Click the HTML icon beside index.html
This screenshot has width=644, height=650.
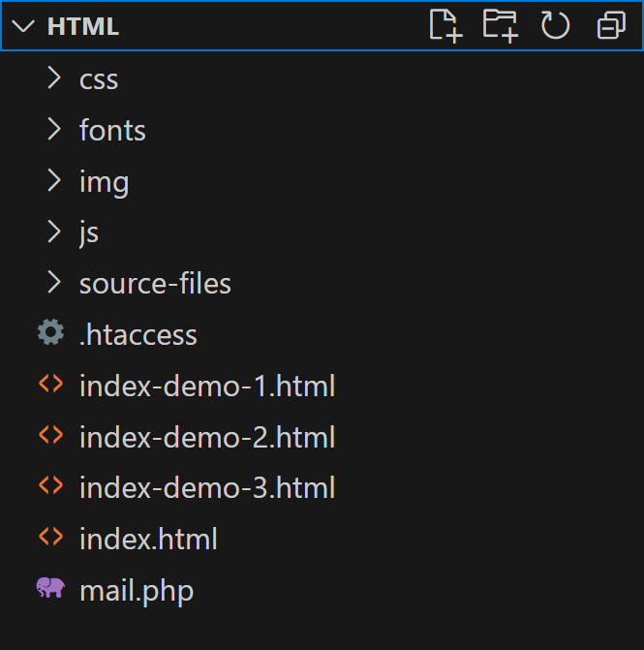(51, 537)
